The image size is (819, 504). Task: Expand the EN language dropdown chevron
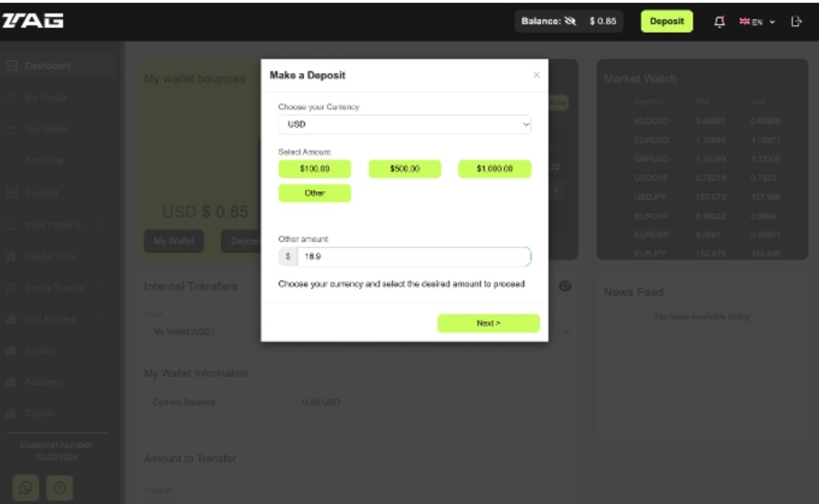772,22
